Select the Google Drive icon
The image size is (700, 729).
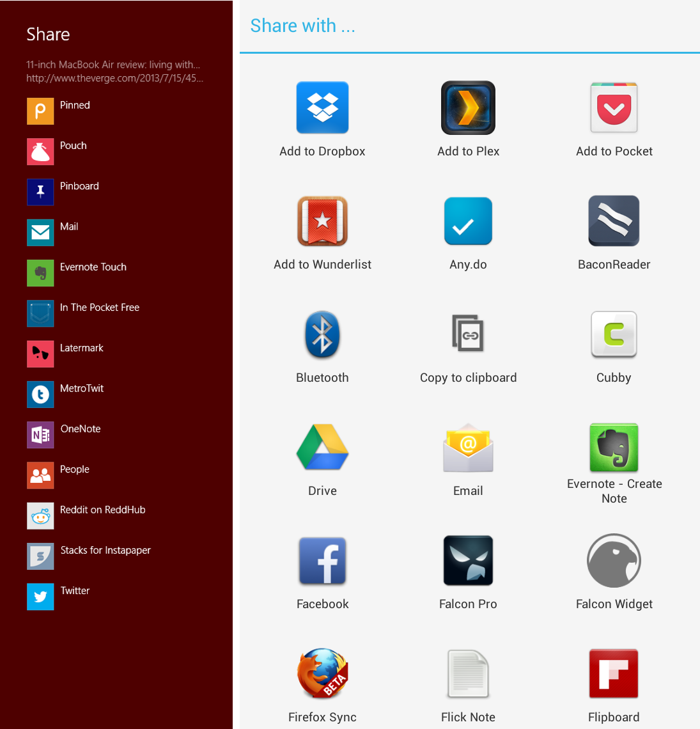coord(322,448)
